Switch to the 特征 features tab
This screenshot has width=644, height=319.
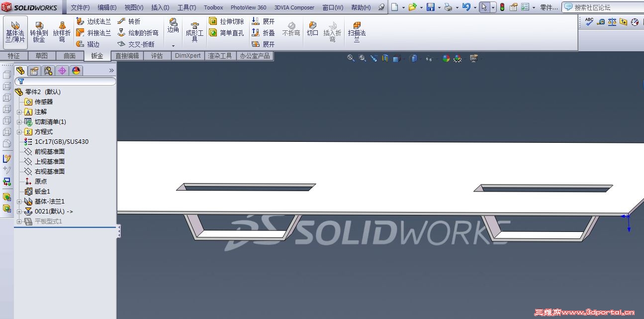click(x=14, y=56)
